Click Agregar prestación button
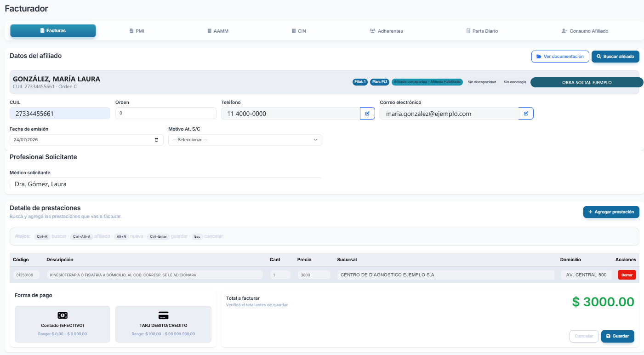The image size is (644, 355). click(x=611, y=212)
